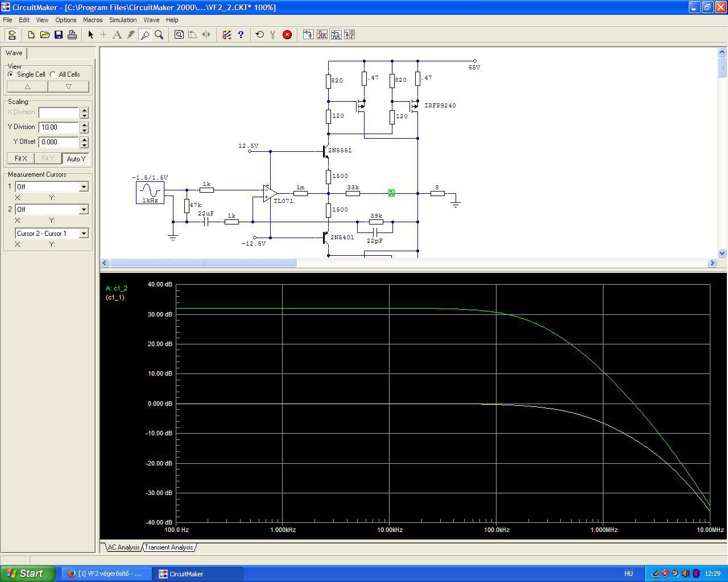Click the Y Division input field
728x582 pixels.
tap(59, 127)
